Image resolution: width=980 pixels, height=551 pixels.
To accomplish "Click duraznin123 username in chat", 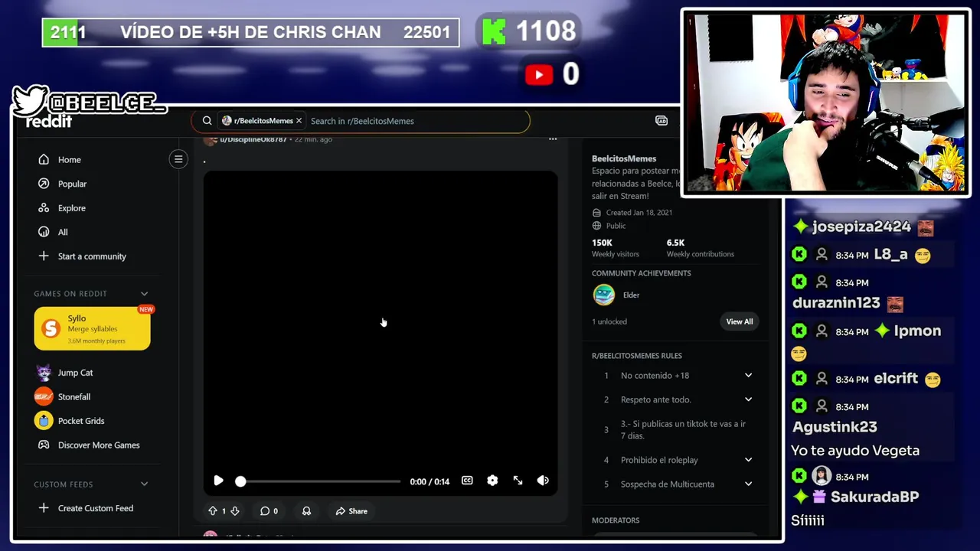I will (836, 303).
